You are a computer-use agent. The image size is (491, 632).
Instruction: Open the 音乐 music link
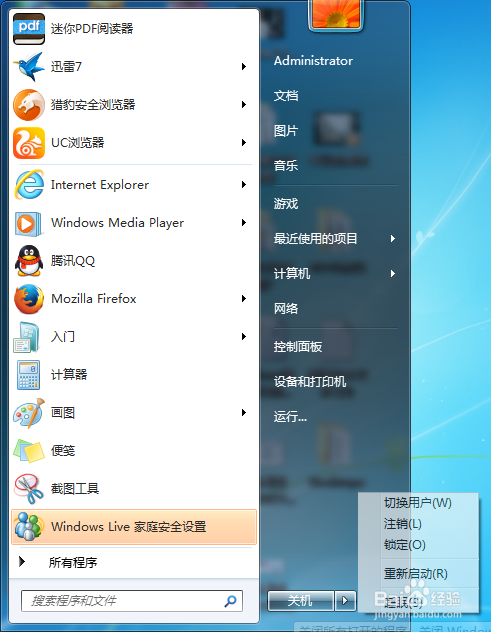(x=286, y=166)
